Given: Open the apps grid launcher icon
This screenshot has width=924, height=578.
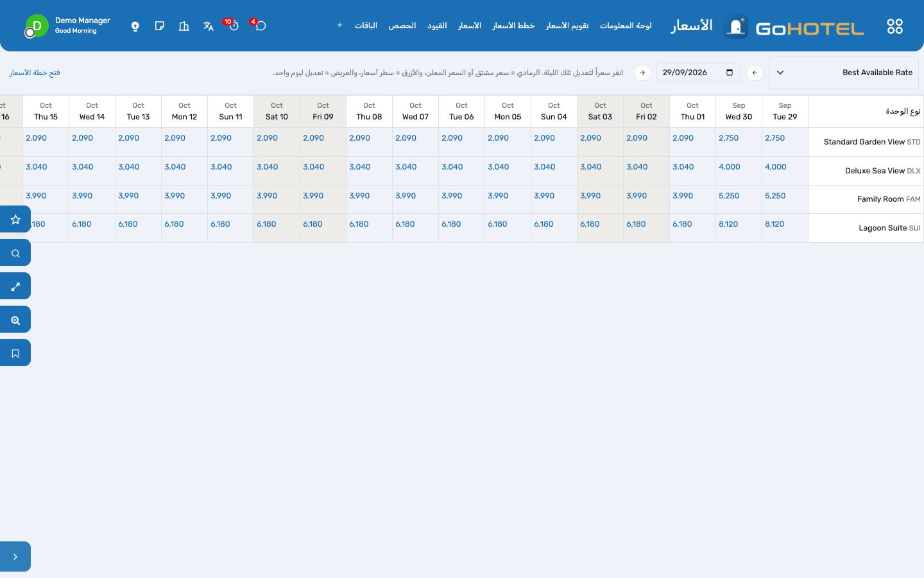Looking at the screenshot, I should click(x=894, y=26).
